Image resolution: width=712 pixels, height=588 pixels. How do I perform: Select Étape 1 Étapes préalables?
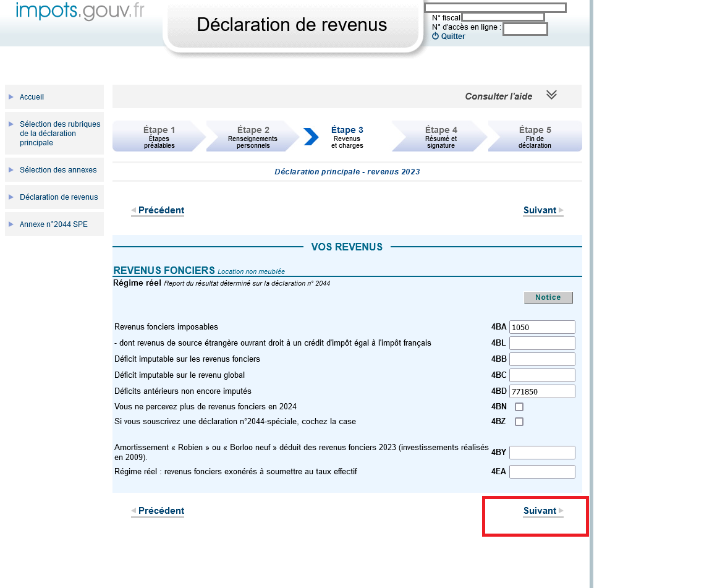click(159, 137)
